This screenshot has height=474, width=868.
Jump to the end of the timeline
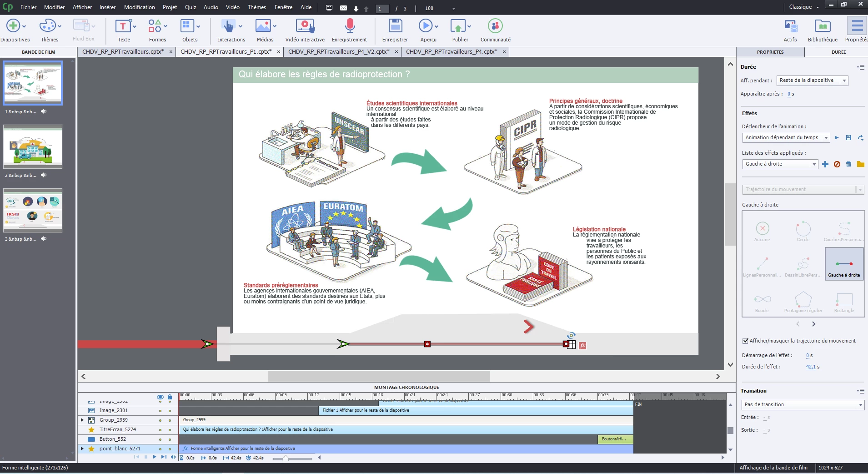point(164,457)
